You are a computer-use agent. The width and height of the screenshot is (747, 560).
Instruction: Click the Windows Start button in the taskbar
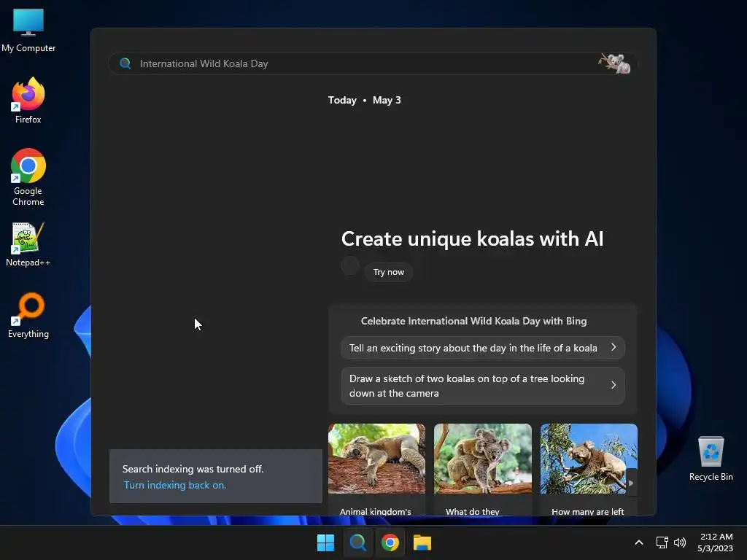pyautogui.click(x=326, y=542)
